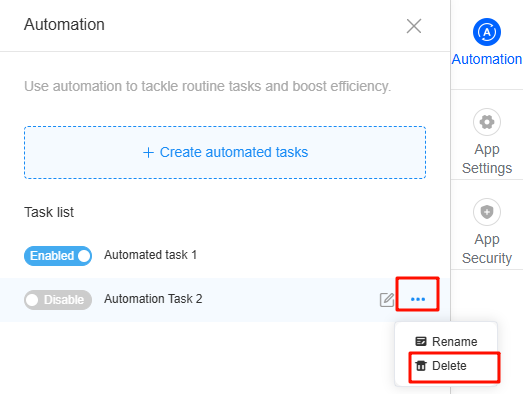
Task: Click plus icon in Create automated tasks
Action: point(148,152)
